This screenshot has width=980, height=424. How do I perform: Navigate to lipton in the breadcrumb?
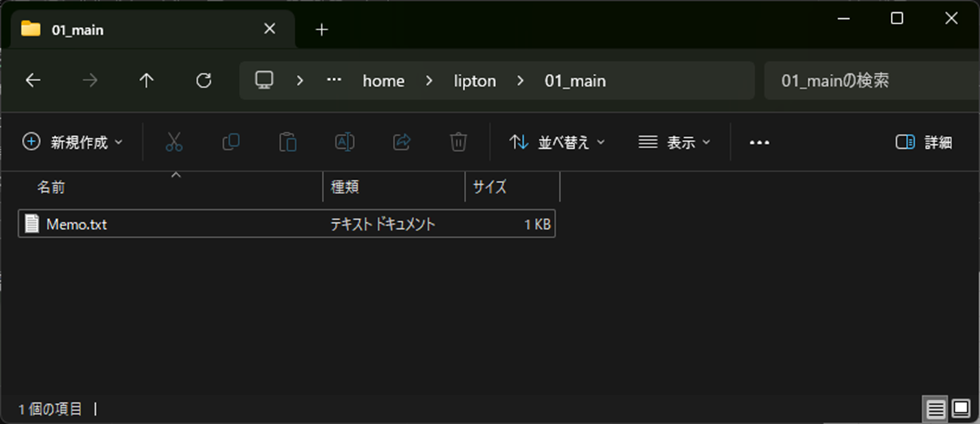[475, 80]
